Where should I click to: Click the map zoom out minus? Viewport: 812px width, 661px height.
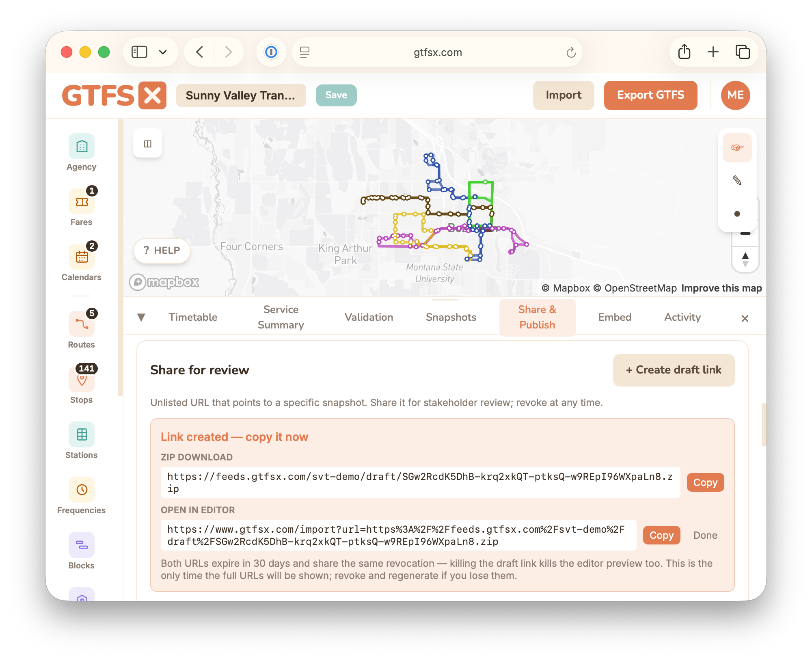coord(745,234)
